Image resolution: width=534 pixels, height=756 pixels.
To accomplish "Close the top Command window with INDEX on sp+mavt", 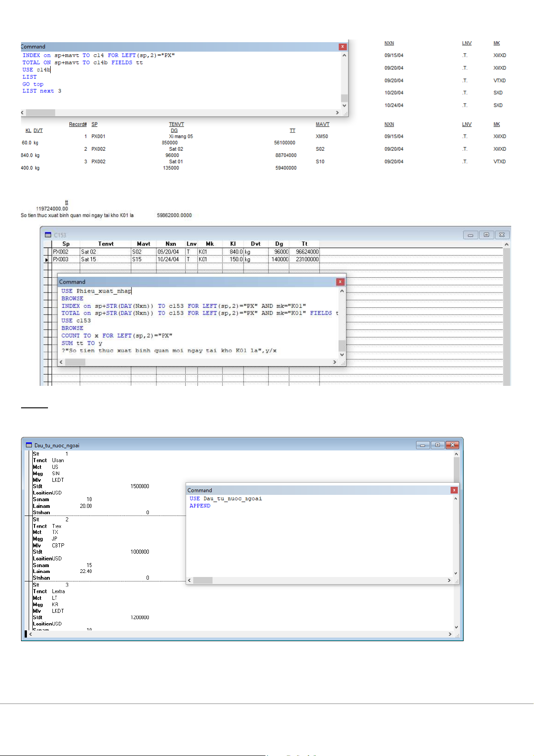I will coord(343,47).
